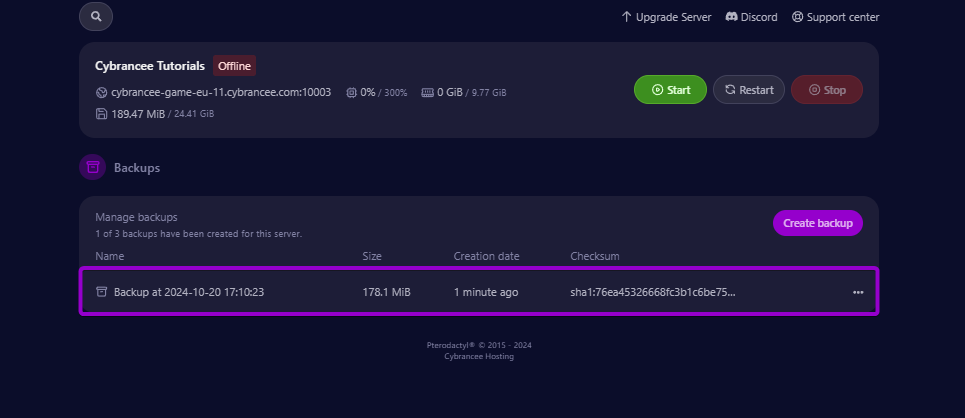Viewport: 965px width, 418px height.
Task: Open the Support center link
Action: coord(836,17)
